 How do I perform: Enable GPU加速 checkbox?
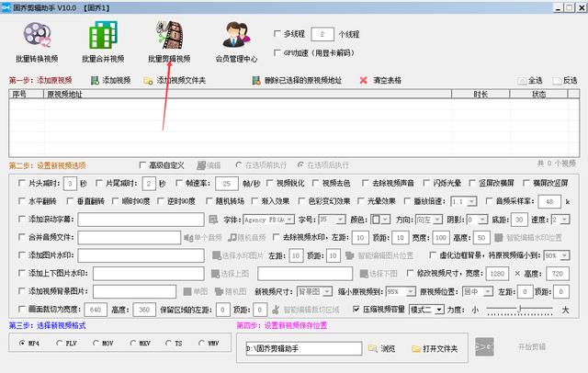[x=277, y=52]
